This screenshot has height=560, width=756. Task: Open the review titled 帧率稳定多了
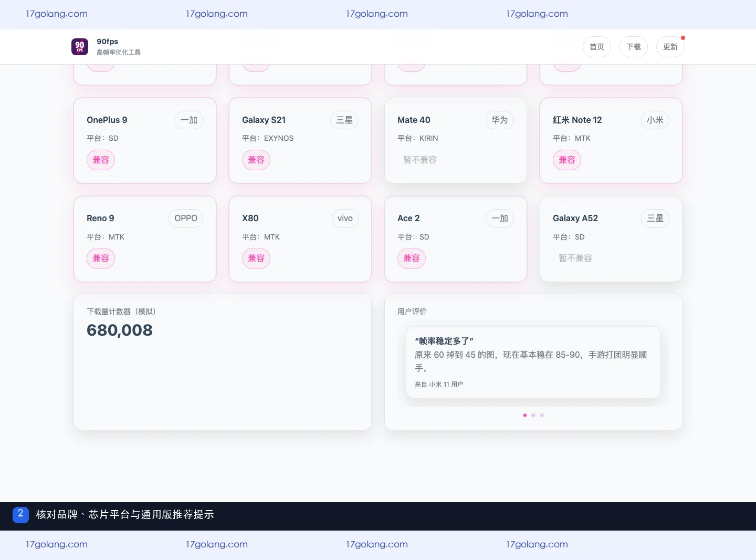coord(444,341)
